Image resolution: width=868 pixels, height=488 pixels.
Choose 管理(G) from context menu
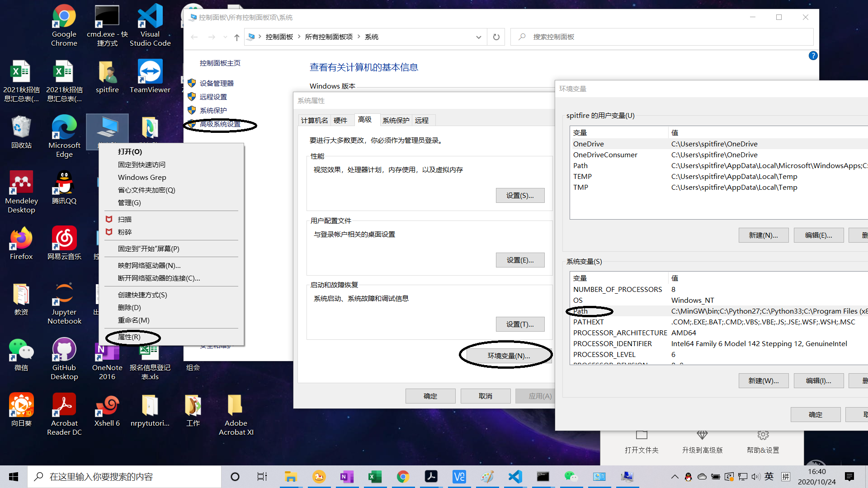click(129, 203)
